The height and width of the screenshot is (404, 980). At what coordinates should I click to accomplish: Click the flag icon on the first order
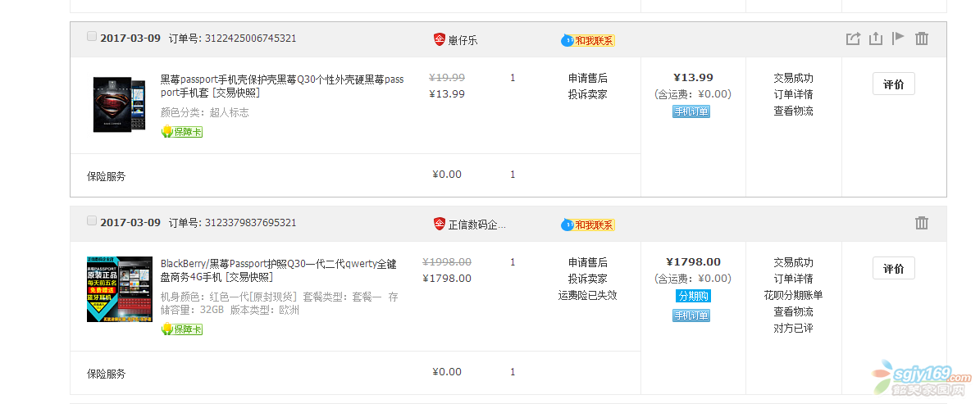tap(898, 38)
